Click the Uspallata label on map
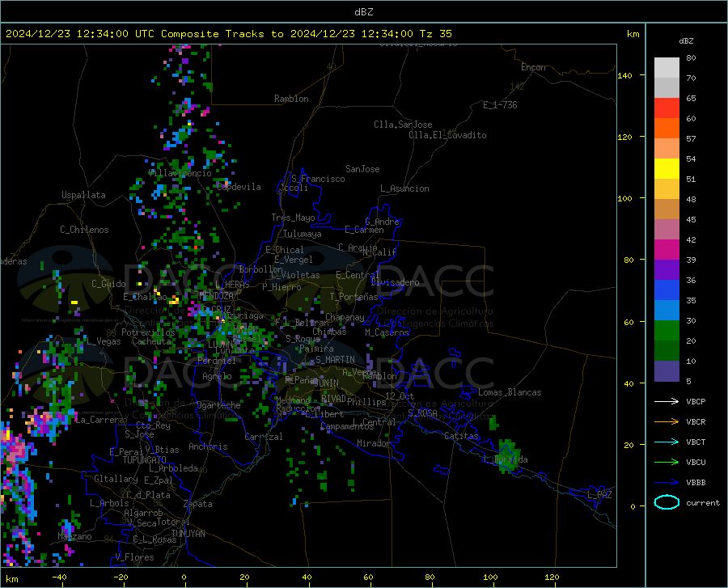Viewport: 728px width, 588px height. click(83, 195)
